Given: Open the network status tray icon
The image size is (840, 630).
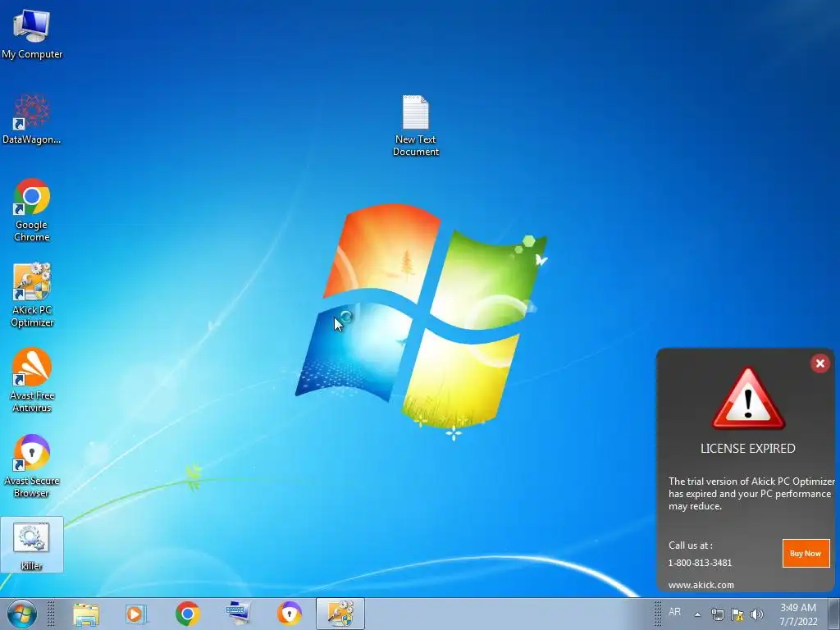Looking at the screenshot, I should (717, 614).
